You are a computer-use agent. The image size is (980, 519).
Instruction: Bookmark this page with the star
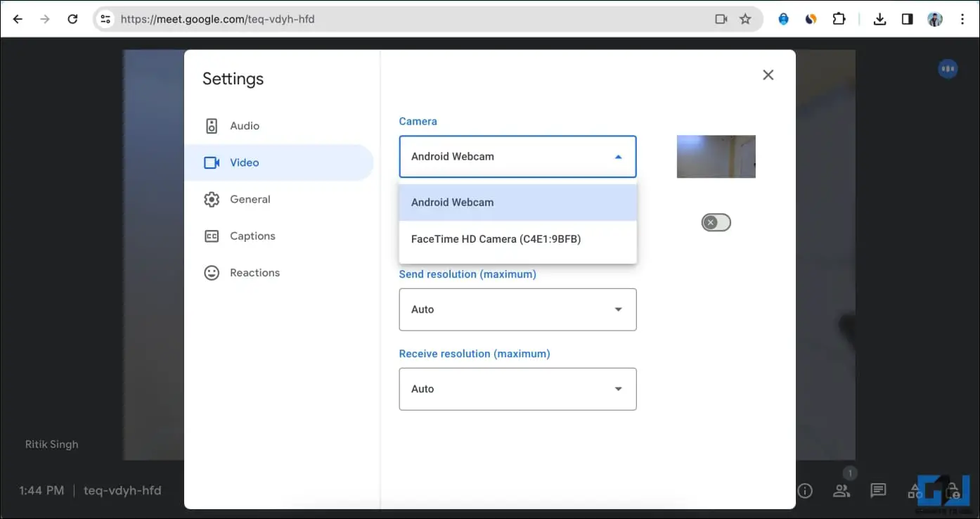point(746,19)
